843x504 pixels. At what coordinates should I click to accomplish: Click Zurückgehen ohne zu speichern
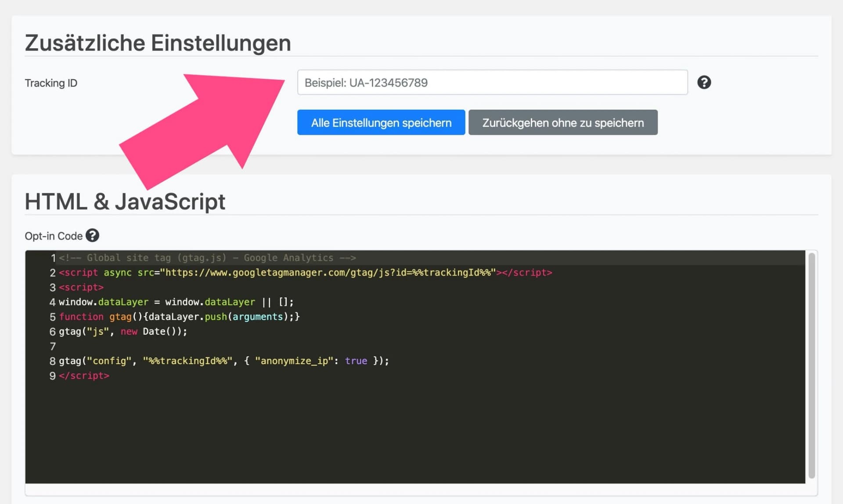coord(563,122)
